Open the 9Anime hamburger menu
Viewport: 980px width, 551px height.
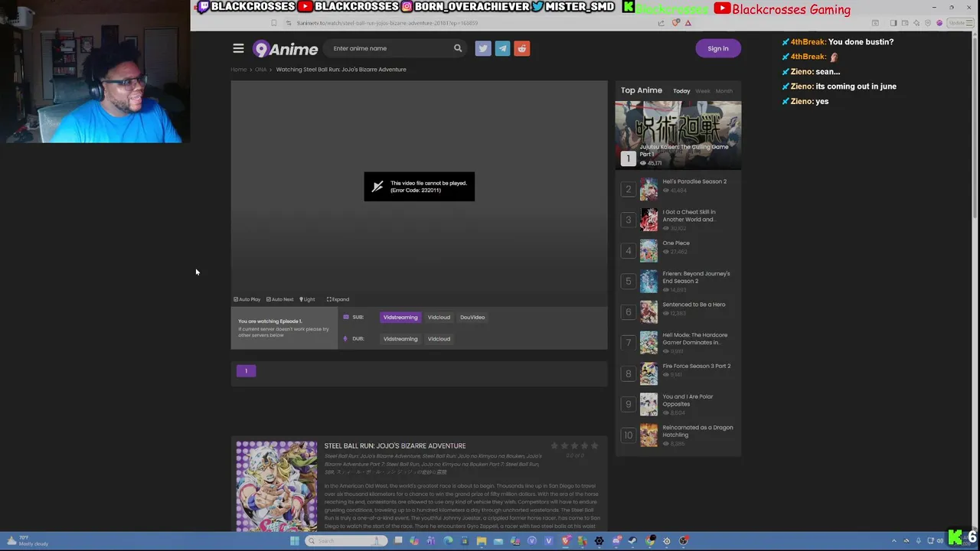238,48
